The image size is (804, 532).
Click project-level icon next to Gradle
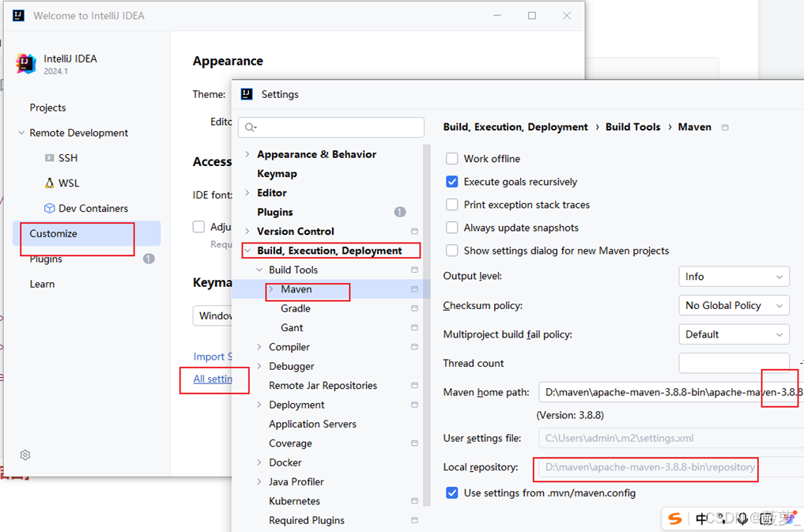pos(414,308)
